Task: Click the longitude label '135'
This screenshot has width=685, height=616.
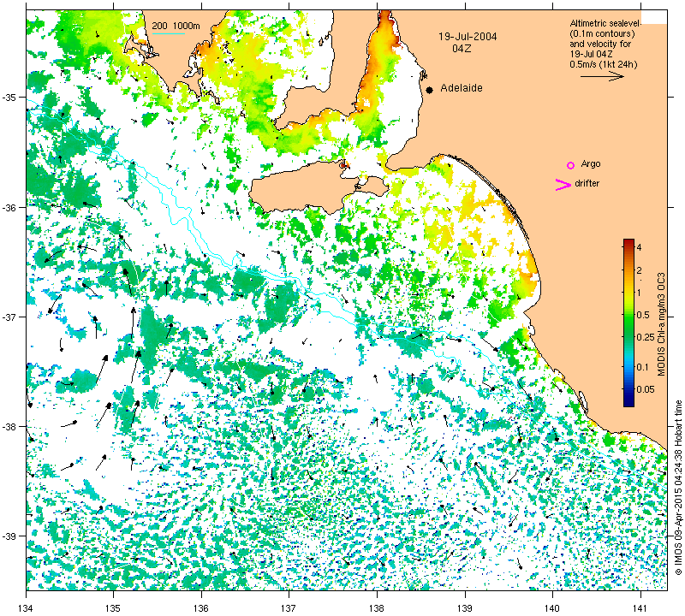Action: tap(114, 607)
